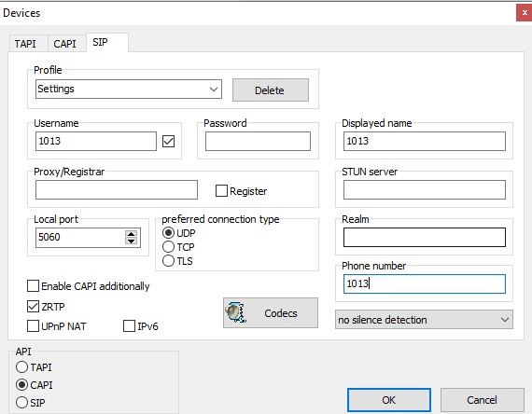Enable UPnP NAT option
The image size is (532, 414).
(33, 325)
